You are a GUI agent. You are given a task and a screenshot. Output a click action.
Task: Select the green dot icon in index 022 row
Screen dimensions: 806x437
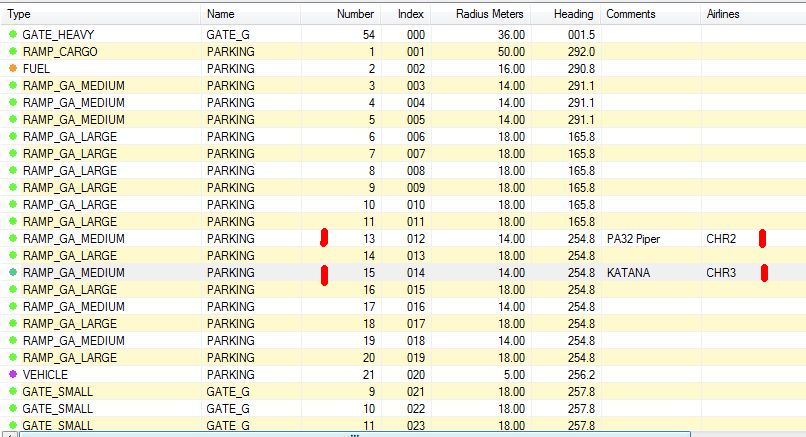pyautogui.click(x=13, y=408)
